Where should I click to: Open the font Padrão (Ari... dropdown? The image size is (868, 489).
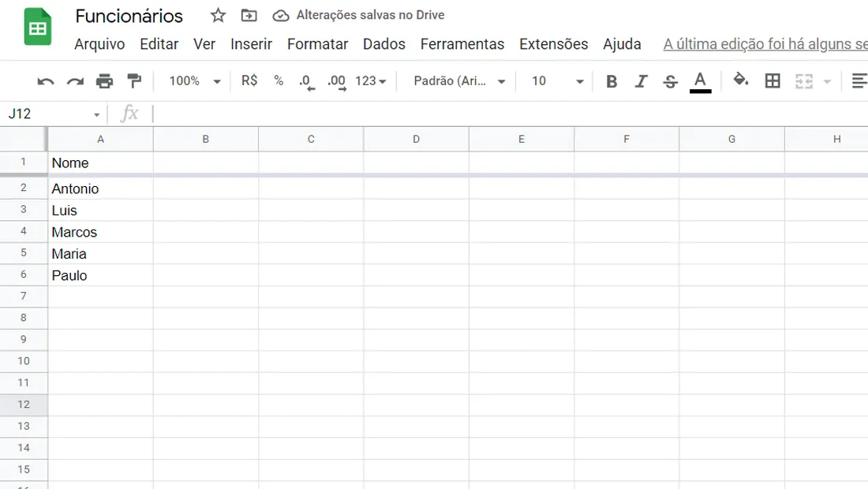tap(459, 81)
